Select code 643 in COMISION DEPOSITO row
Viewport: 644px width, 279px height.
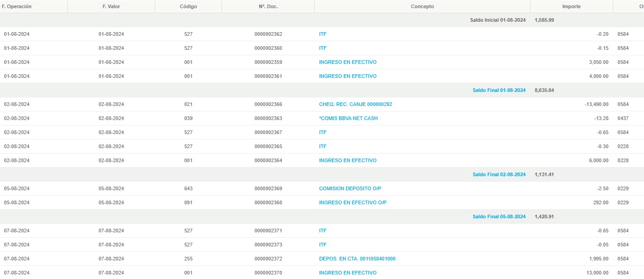pyautogui.click(x=188, y=188)
